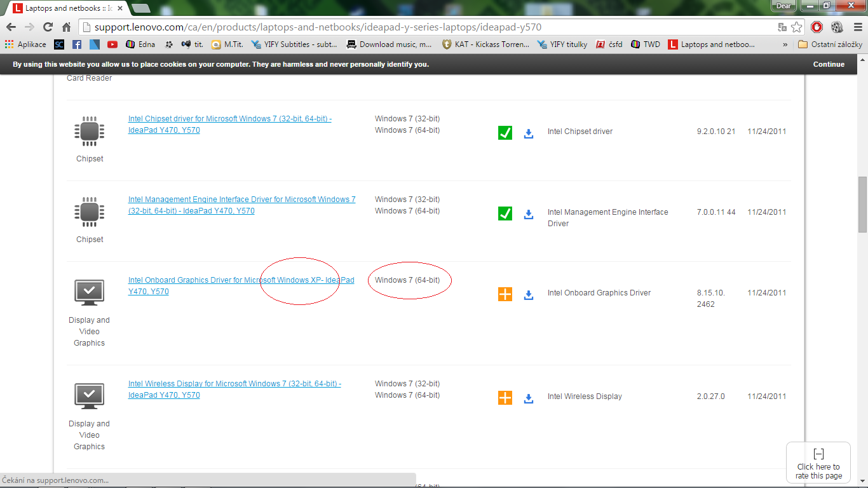The image size is (868, 488).
Task: Click the Chipset icon beside Intel Chipset driver
Action: point(90,131)
